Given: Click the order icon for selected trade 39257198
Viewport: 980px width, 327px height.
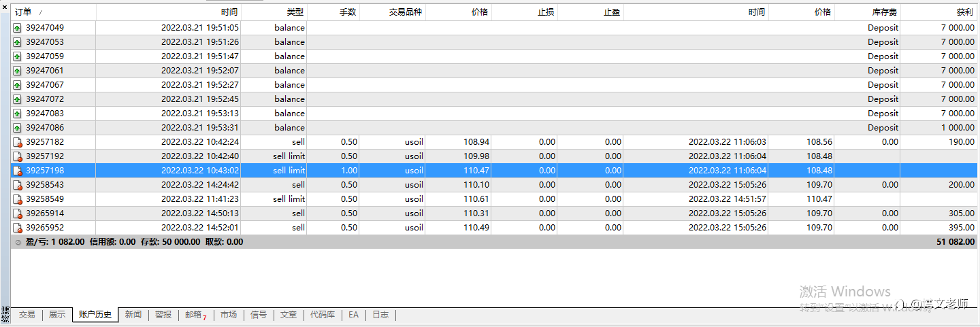Looking at the screenshot, I should [18, 171].
